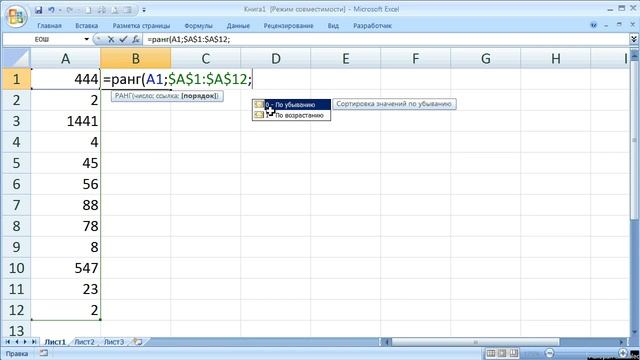The height and width of the screenshot is (360, 640).
Task: Expand the formula bar with the double chevron
Action: pos(634,39)
